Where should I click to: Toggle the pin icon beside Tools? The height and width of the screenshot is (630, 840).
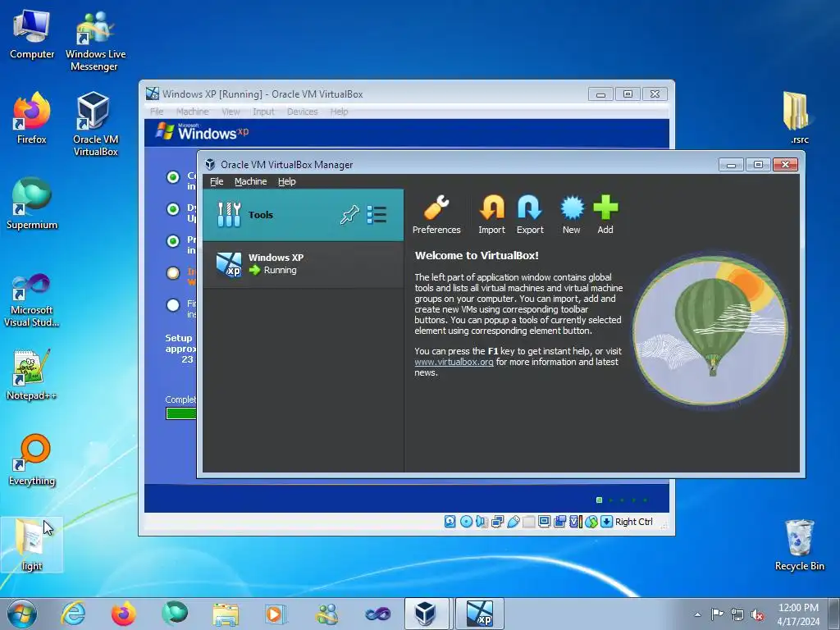pos(349,215)
